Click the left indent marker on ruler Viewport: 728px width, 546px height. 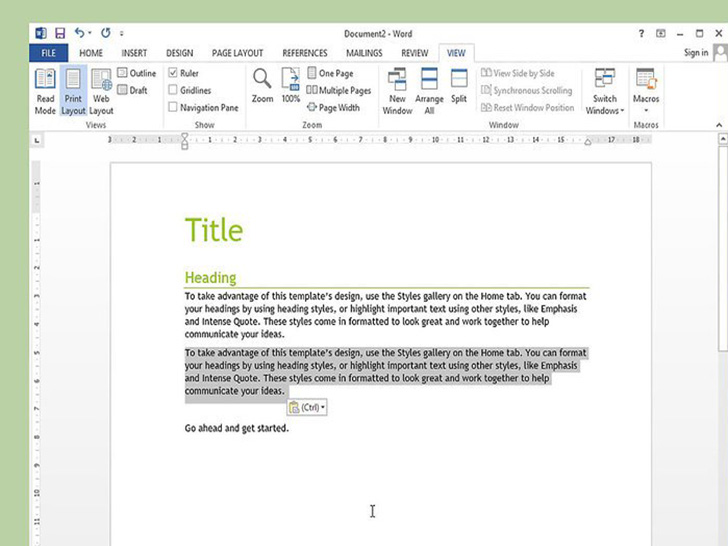click(x=184, y=143)
